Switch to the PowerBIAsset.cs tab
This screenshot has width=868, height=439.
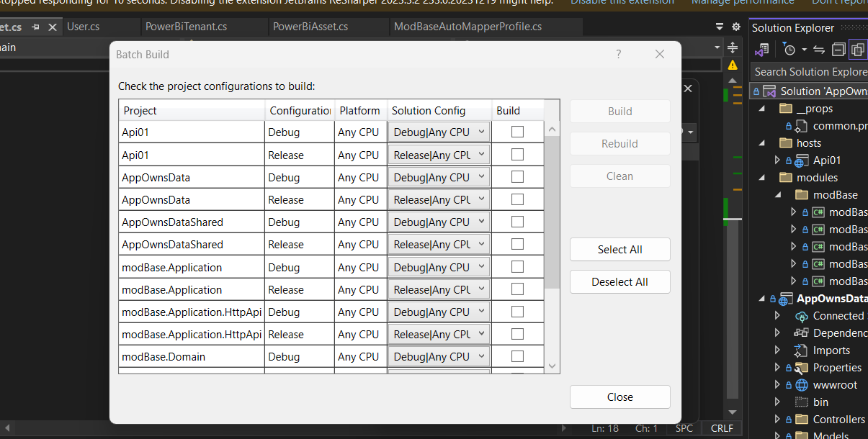point(310,27)
